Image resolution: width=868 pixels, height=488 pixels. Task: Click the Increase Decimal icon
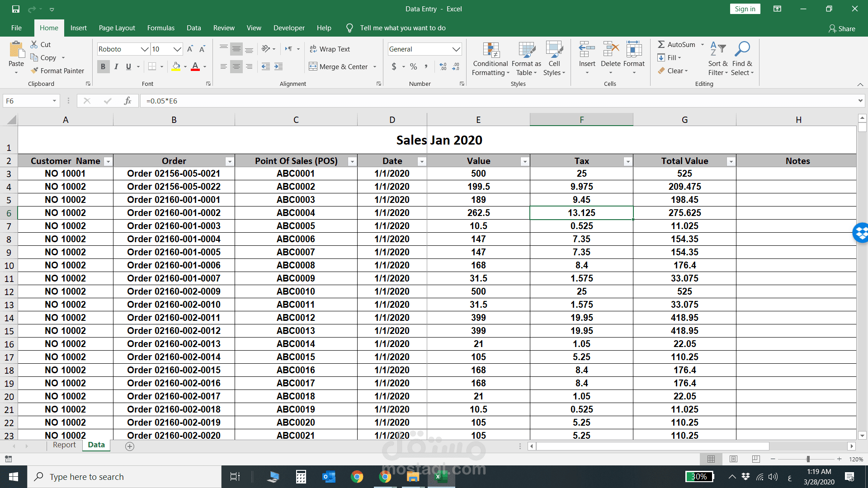[443, 66]
